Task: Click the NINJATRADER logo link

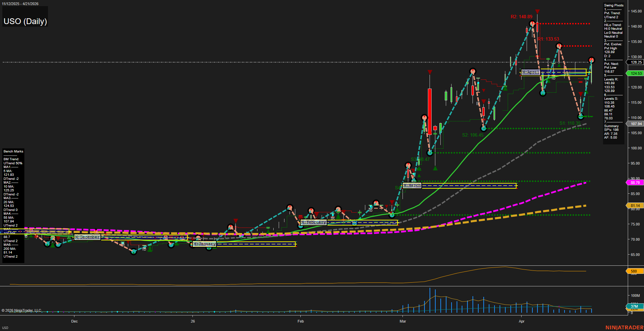Action: click(624, 327)
